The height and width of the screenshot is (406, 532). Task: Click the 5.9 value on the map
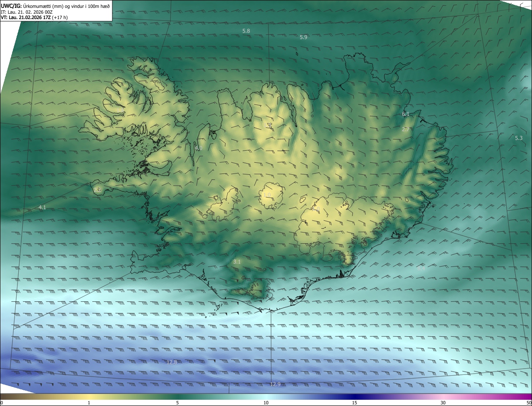click(x=303, y=37)
